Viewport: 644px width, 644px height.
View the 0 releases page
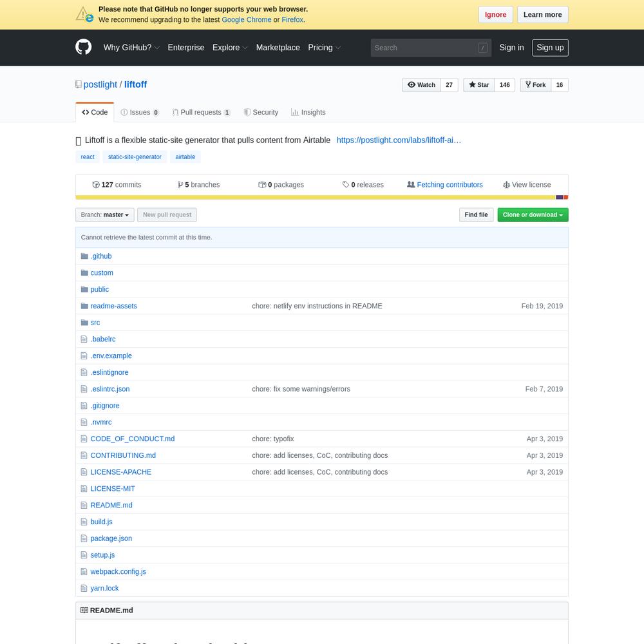point(363,185)
